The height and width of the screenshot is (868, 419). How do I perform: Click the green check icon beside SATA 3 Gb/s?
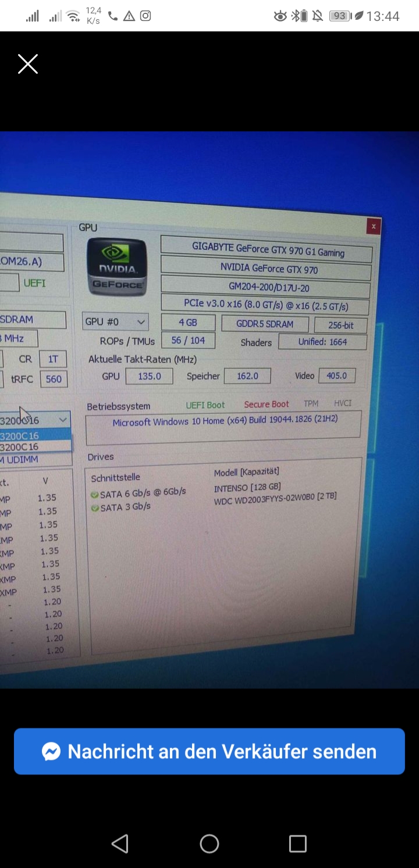[x=94, y=508]
